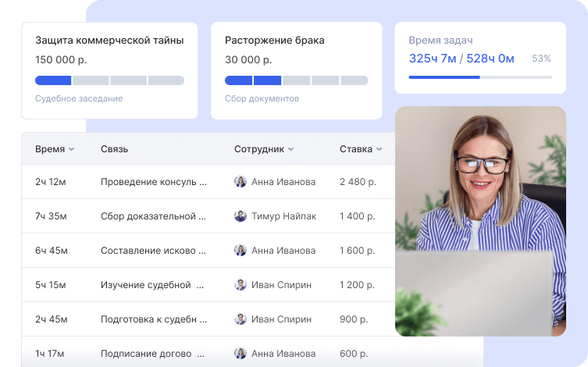588x367 pixels.
Task: Click Защита коммерческой тайны stage progress bar
Action: (x=109, y=80)
